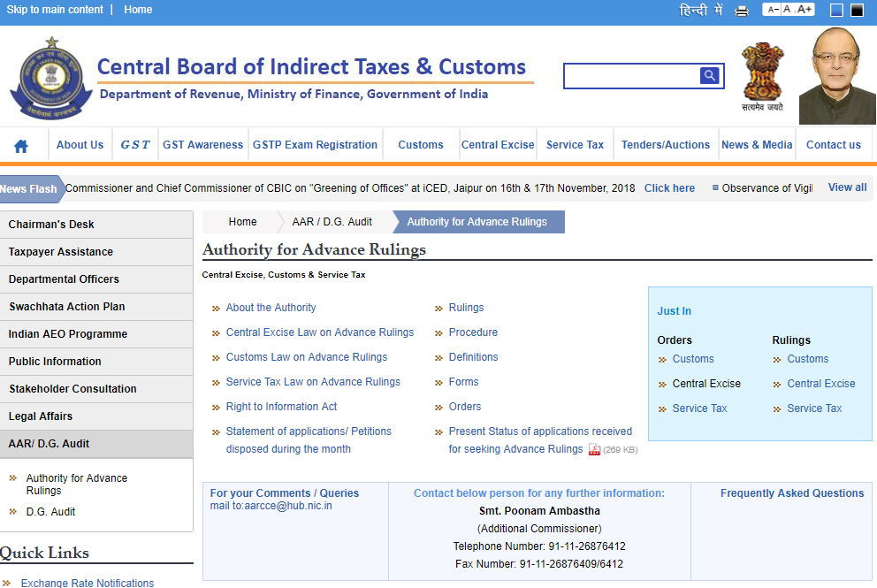Image resolution: width=877 pixels, height=588 pixels.
Task: Open Indian AEO Programme sidebar item
Action: 96,334
